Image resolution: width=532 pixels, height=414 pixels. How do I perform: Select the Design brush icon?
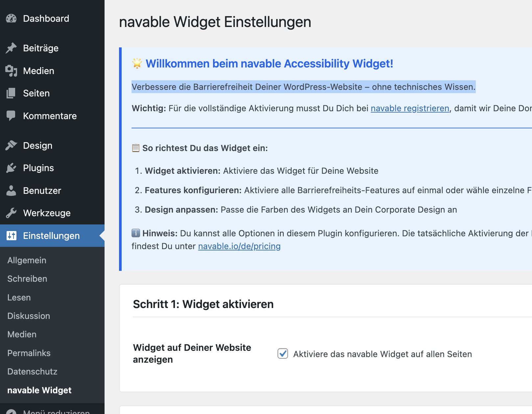[x=11, y=145]
